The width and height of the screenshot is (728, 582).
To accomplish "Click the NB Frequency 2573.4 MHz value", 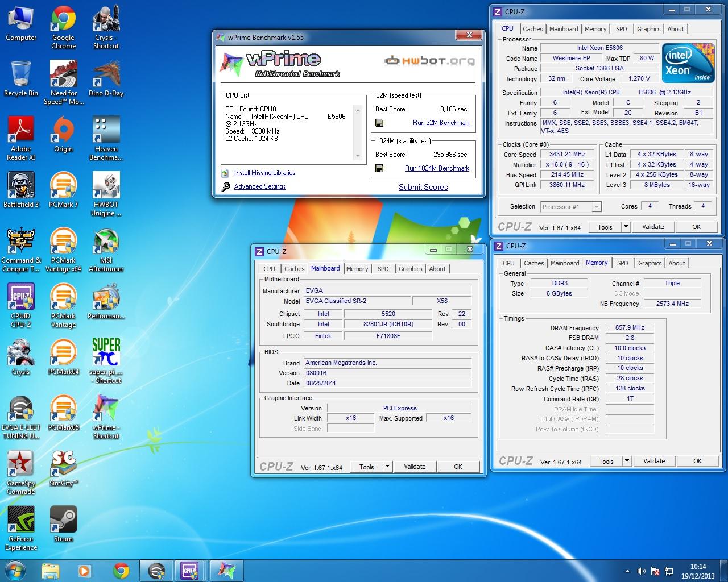I will coord(672,304).
